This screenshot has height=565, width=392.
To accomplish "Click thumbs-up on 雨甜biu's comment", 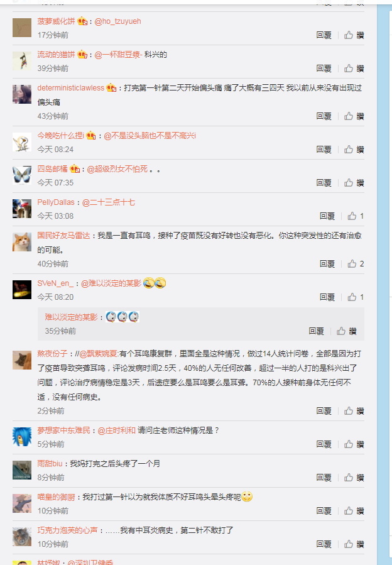I will coord(354,478).
